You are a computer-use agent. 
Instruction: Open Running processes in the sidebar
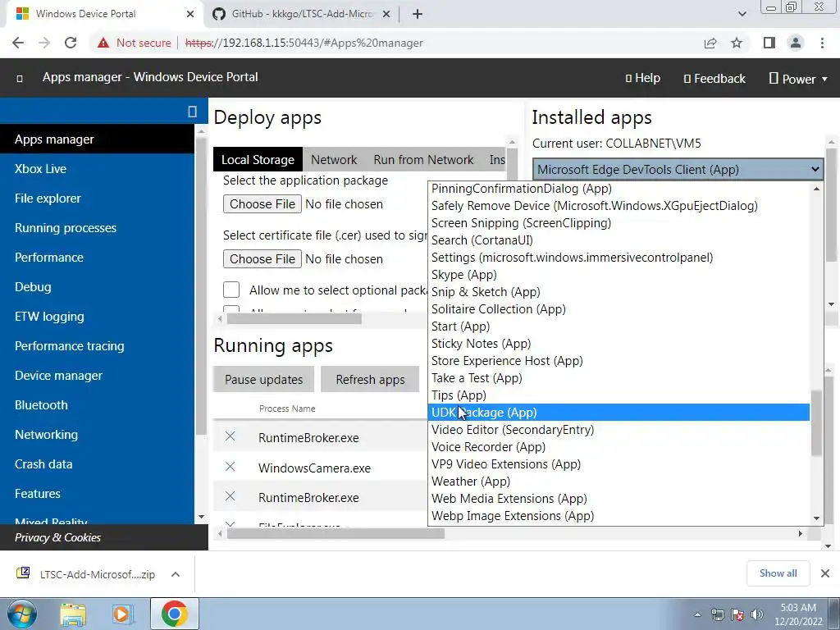click(97, 228)
